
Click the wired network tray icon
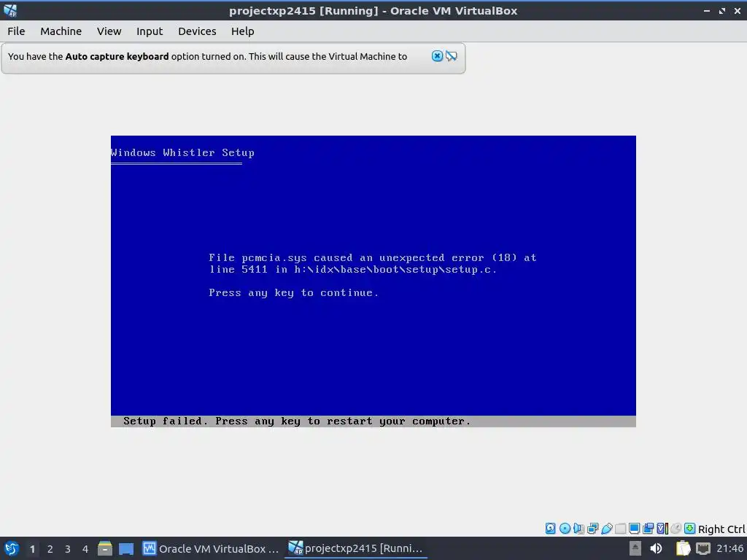click(703, 548)
